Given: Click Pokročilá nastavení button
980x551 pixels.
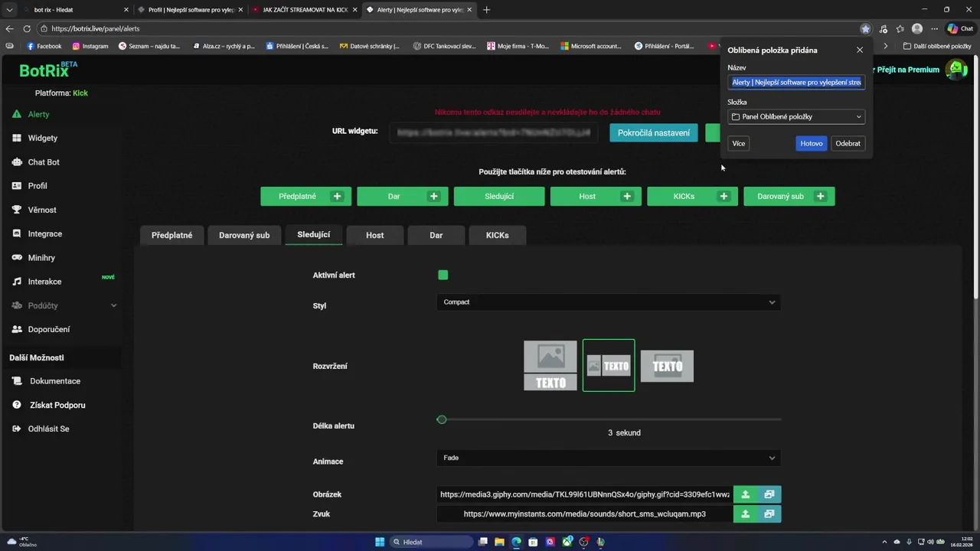Looking at the screenshot, I should (x=654, y=133).
